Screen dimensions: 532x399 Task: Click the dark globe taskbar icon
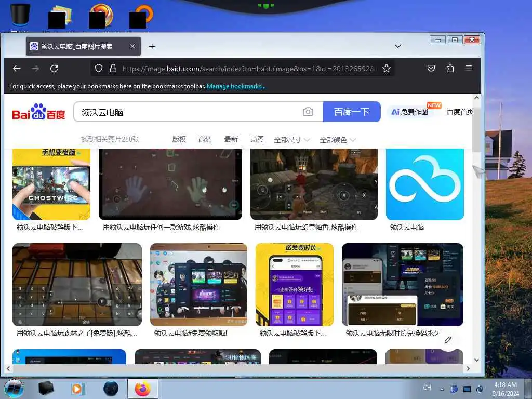tap(111, 389)
